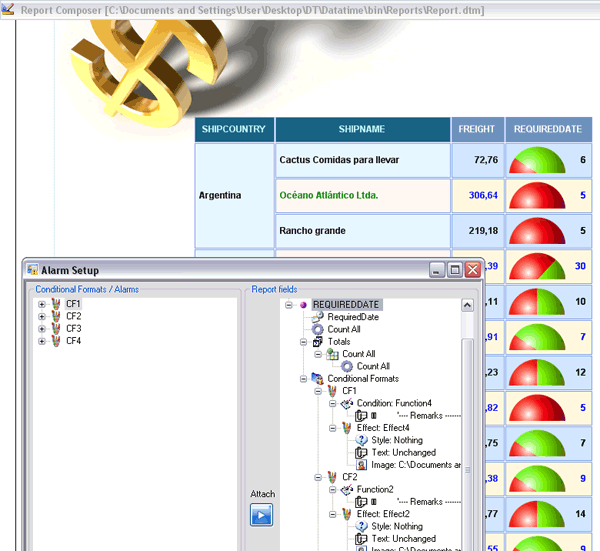The height and width of the screenshot is (551, 600).
Task: Click the purple REQUIREDDATE field bullet icon
Action: 303,305
